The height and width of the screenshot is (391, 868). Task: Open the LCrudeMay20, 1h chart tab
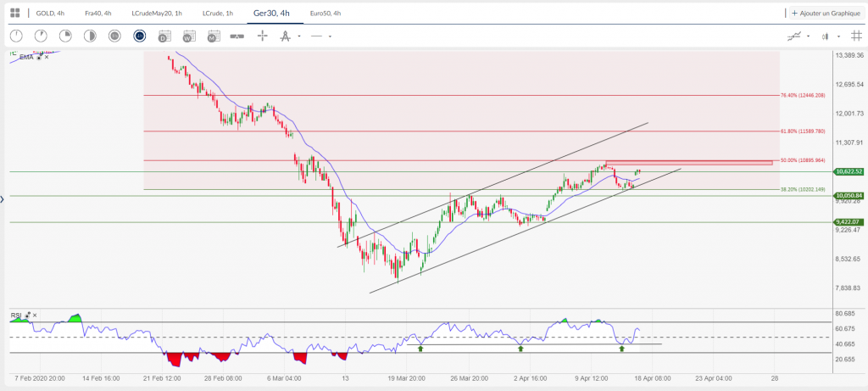click(x=158, y=14)
